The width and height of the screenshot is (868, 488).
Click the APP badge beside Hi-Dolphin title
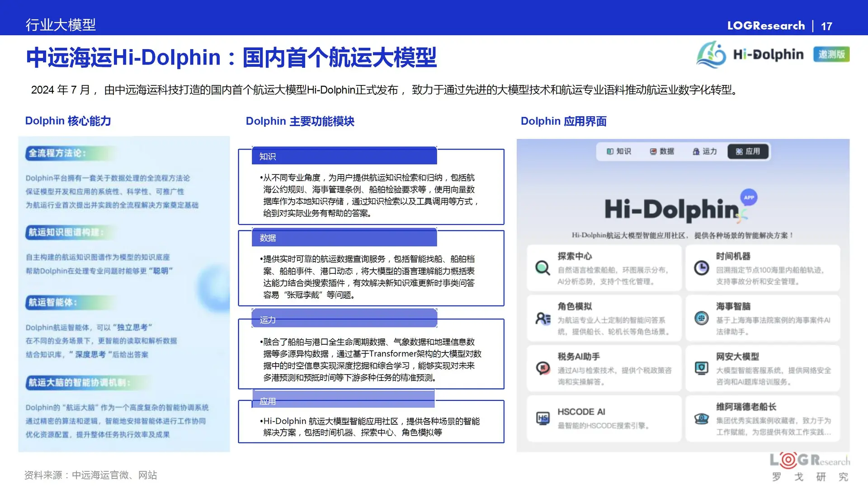tap(749, 197)
